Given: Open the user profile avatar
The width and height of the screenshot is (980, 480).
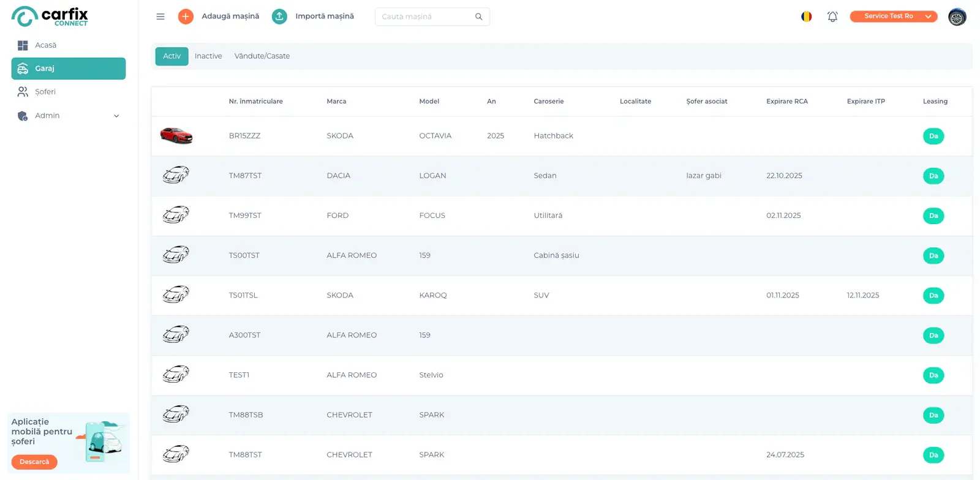Looking at the screenshot, I should pyautogui.click(x=957, y=17).
